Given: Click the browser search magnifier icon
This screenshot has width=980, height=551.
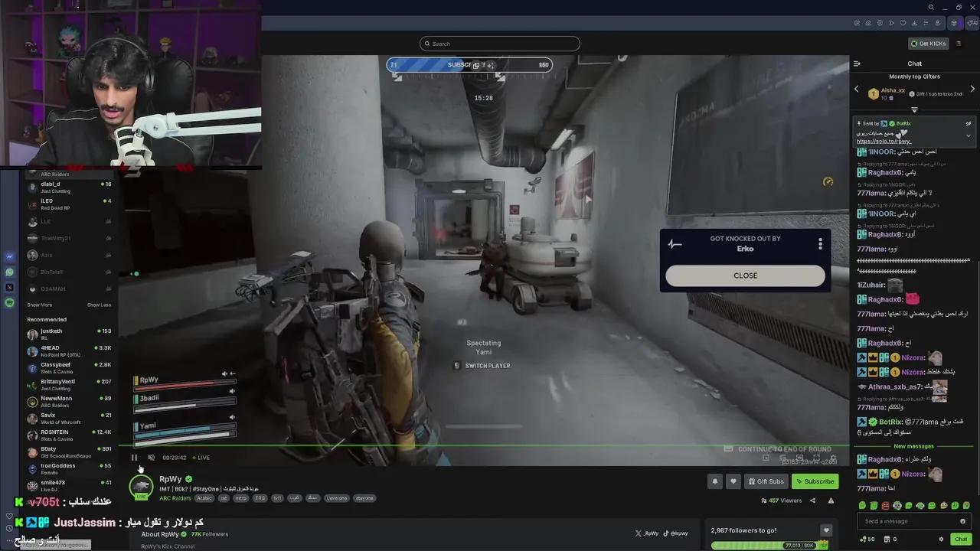Looking at the screenshot, I should 931,8.
